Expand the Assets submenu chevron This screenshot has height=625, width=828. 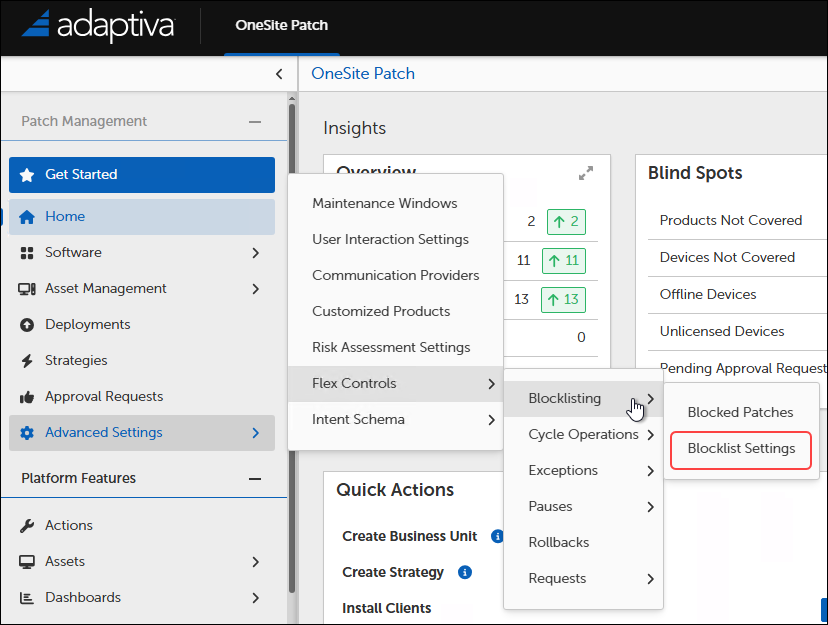(256, 562)
